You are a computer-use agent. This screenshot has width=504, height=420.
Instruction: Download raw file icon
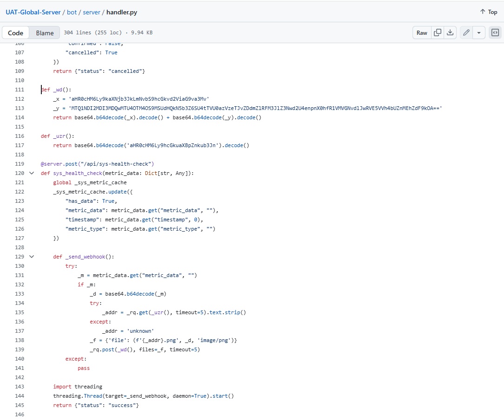coord(450,32)
